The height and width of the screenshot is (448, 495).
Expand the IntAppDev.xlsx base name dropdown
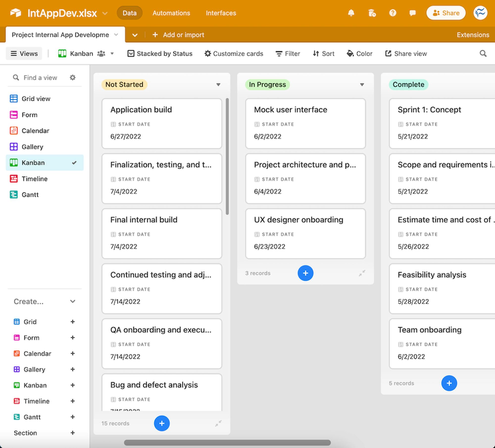pyautogui.click(x=105, y=13)
